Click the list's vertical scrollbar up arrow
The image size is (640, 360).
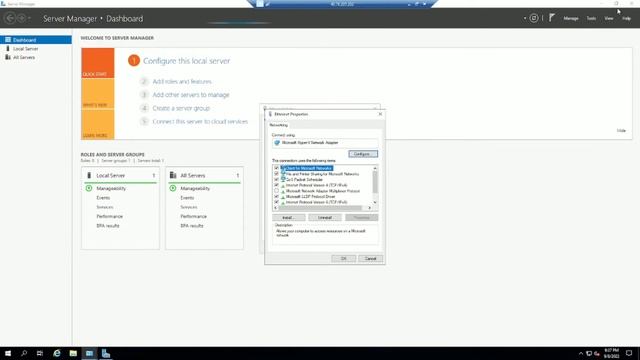click(375, 168)
